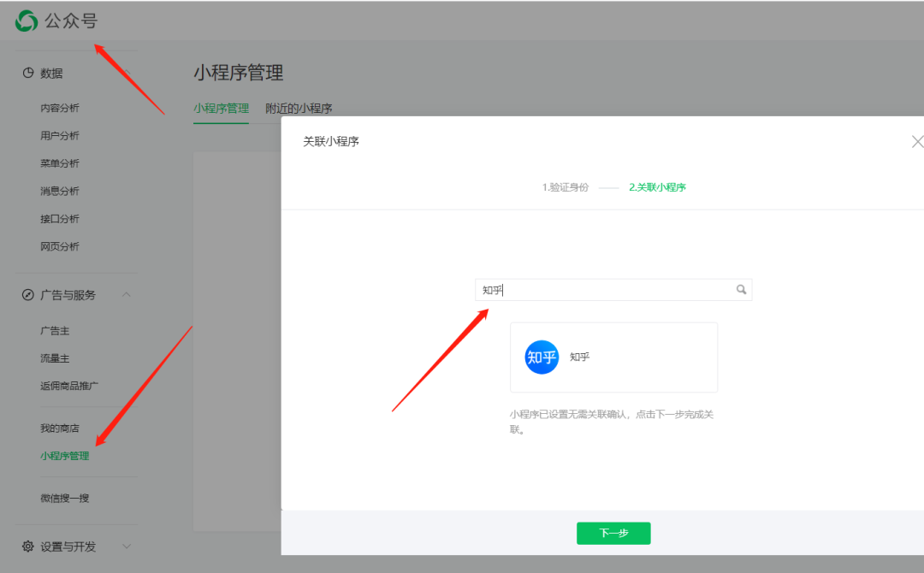This screenshot has height=573, width=924.
Task: Open 消息分析 in sidebar
Action: (x=60, y=191)
